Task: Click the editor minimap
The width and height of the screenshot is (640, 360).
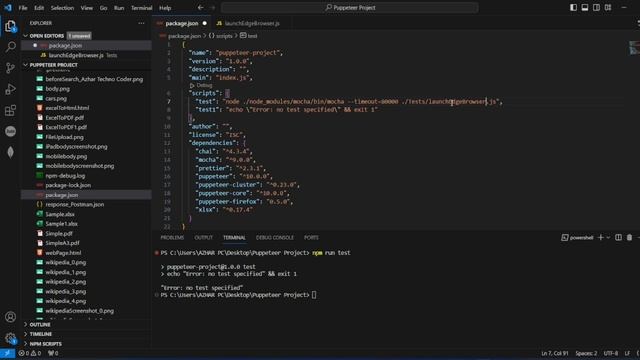Action: 634,47
